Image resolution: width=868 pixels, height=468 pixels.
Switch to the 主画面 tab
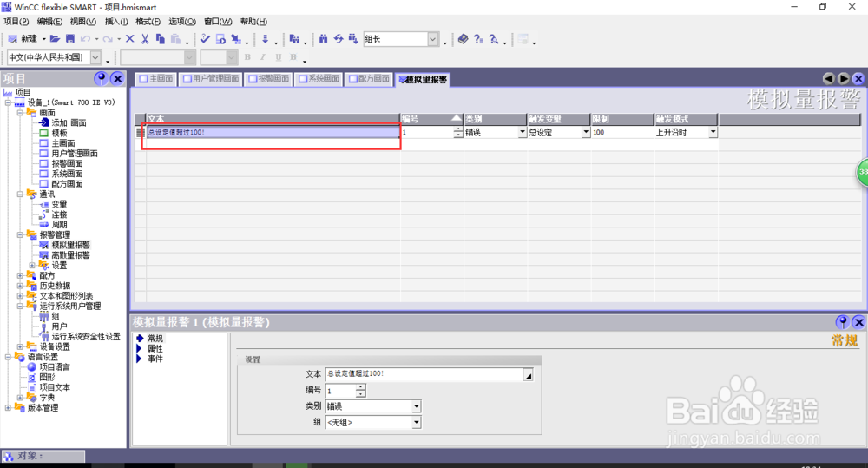click(x=156, y=79)
